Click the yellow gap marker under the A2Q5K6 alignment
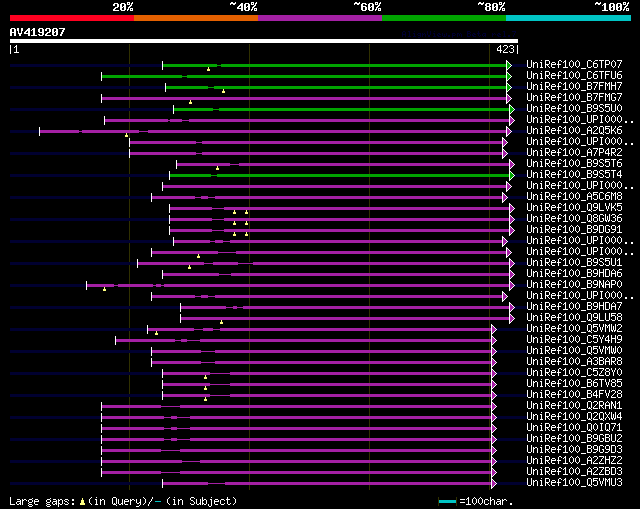The image size is (640, 509). [127, 135]
